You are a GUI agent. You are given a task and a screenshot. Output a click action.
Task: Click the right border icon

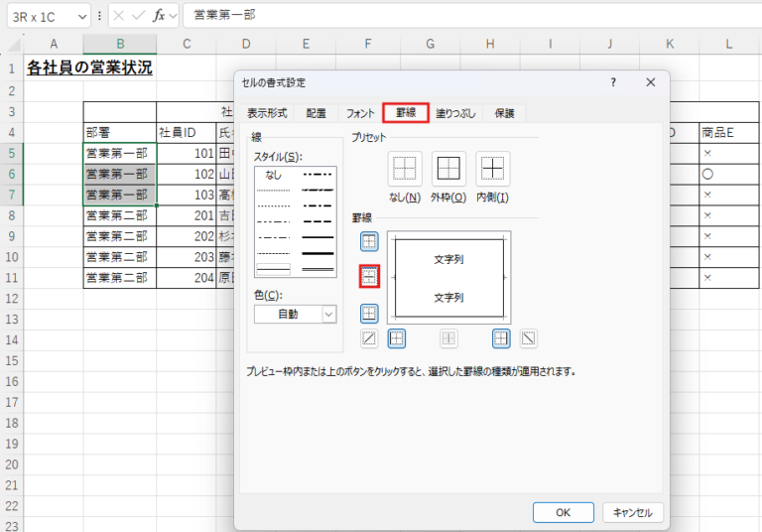click(x=501, y=338)
